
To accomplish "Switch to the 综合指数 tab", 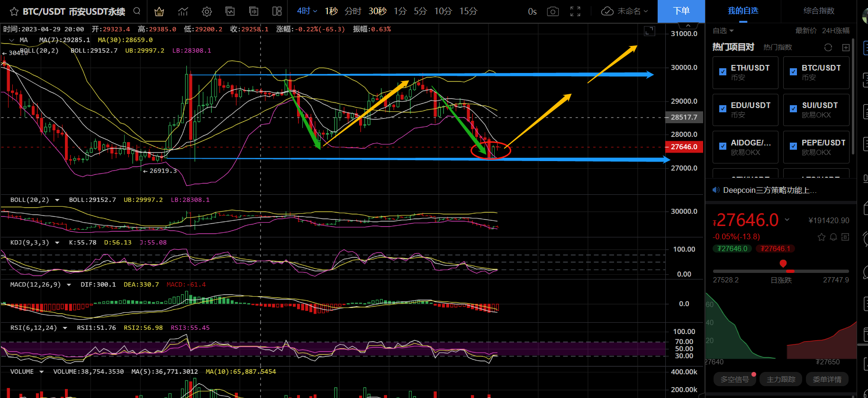I will [819, 10].
